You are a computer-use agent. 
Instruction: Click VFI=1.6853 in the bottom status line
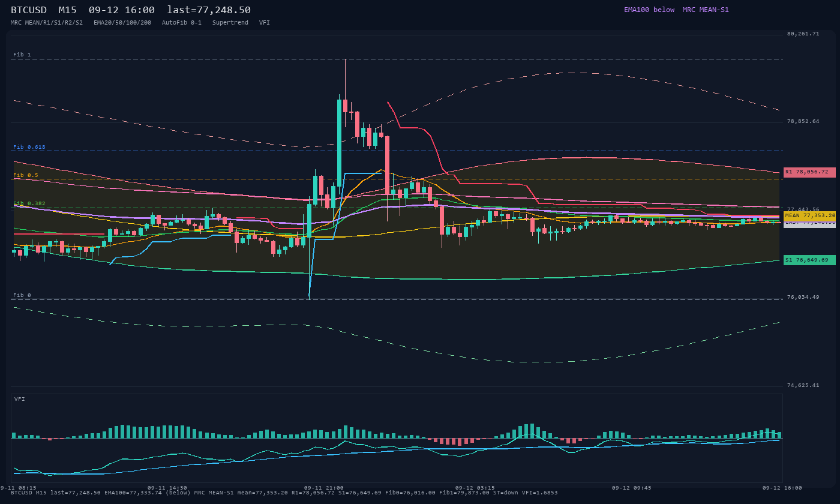(540, 493)
